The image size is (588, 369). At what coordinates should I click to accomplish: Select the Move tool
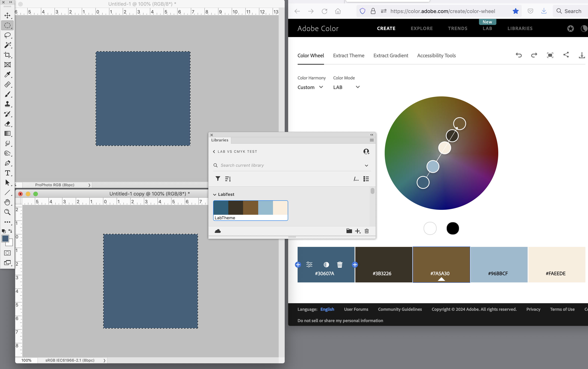point(8,15)
